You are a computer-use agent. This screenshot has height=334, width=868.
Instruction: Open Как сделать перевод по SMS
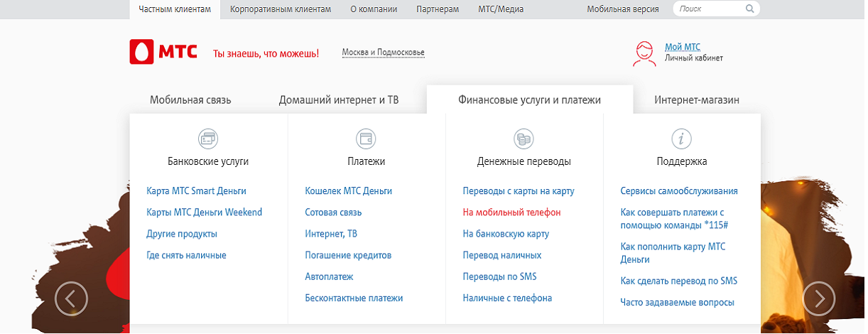(x=679, y=281)
